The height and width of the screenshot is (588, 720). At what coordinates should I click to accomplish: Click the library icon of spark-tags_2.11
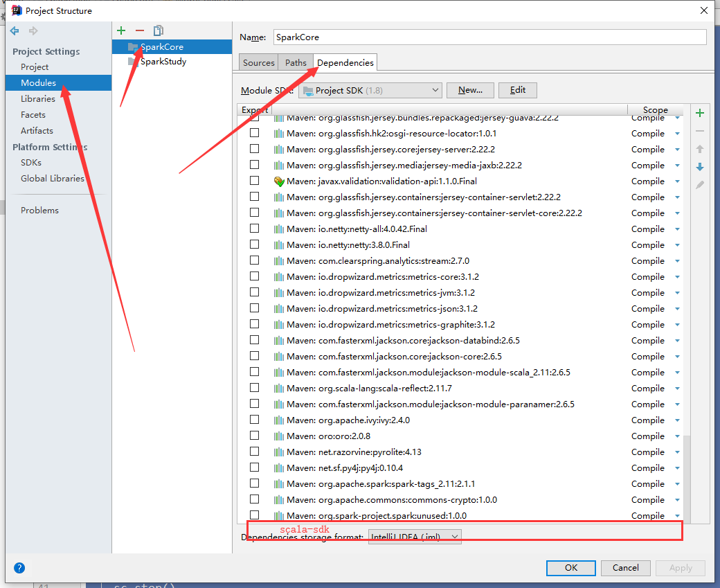(x=279, y=484)
